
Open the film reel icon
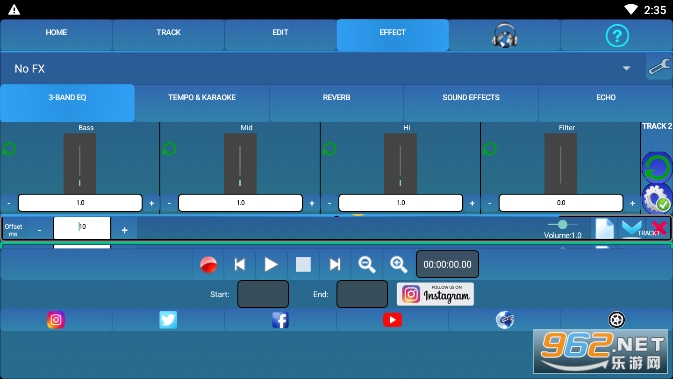(x=617, y=320)
